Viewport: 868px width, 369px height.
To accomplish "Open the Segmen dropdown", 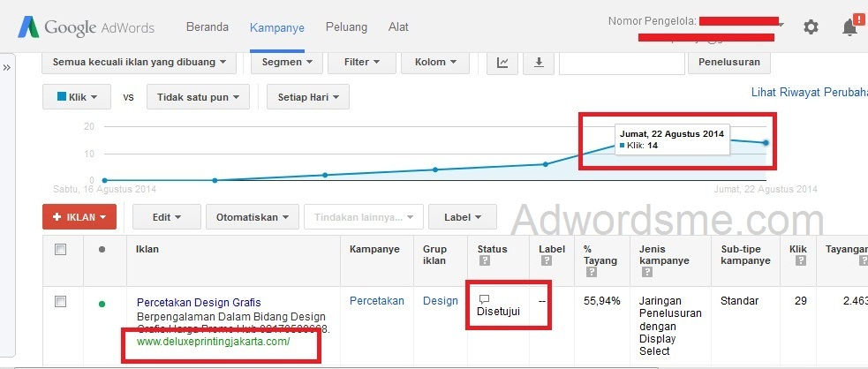I will (287, 63).
